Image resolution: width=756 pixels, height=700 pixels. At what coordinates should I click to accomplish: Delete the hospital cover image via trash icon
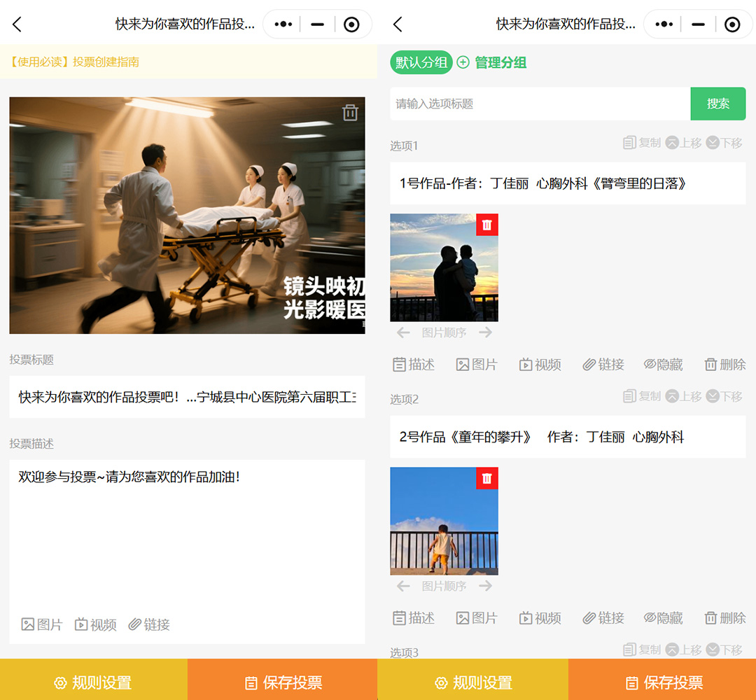coord(350,113)
